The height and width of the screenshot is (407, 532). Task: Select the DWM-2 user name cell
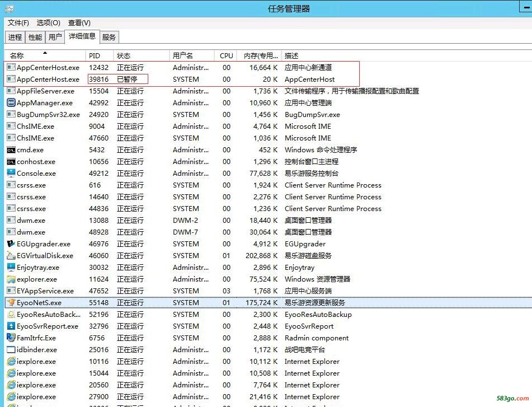[185, 221]
